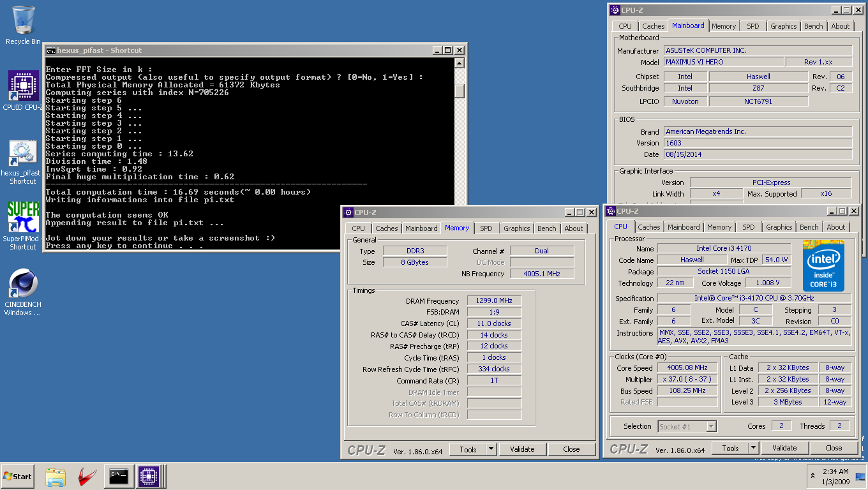Open Caches tab in Memory window
This screenshot has width=868, height=490.
387,228
